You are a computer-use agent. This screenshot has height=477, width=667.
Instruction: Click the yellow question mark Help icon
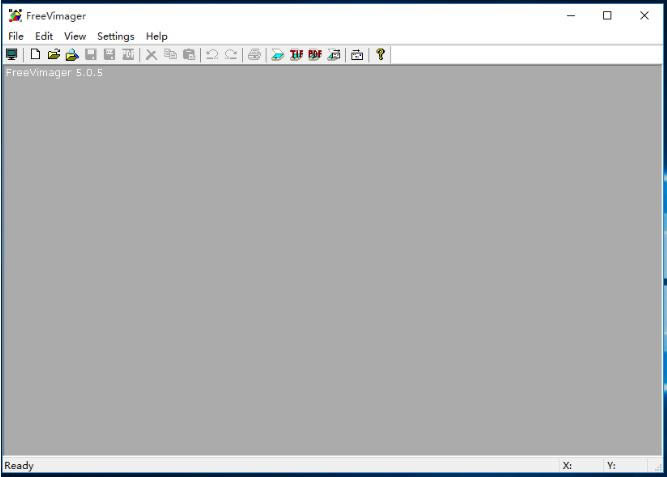tap(380, 54)
